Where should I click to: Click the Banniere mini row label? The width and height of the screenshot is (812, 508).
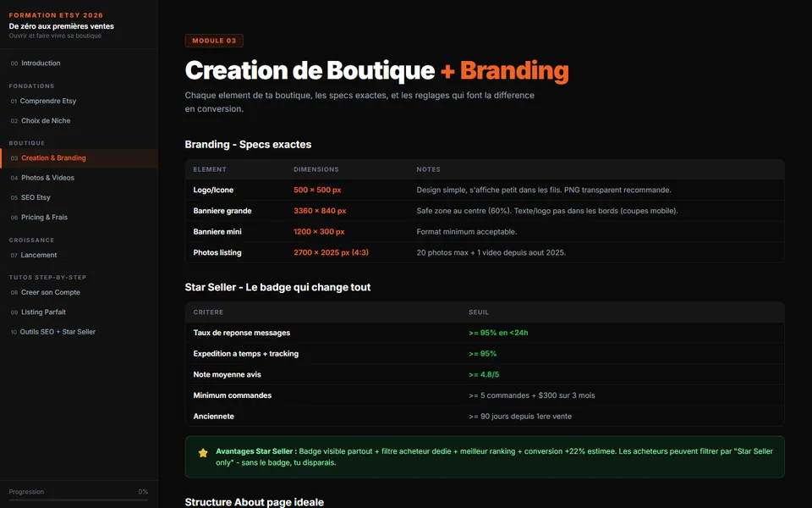(x=217, y=232)
